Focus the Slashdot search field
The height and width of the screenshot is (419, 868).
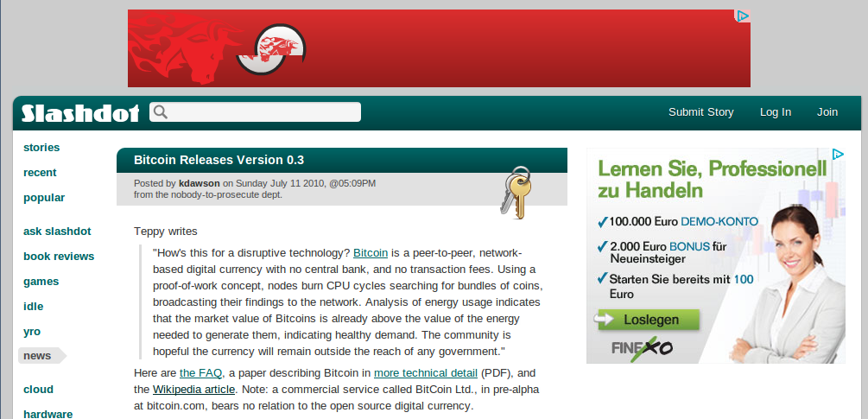coord(255,111)
